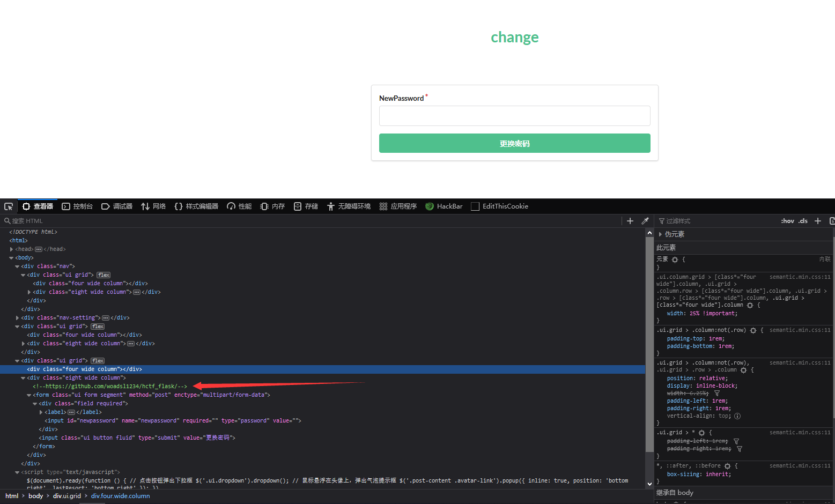835x504 pixels.
Task: Activate the element picker tool
Action: 9,206
